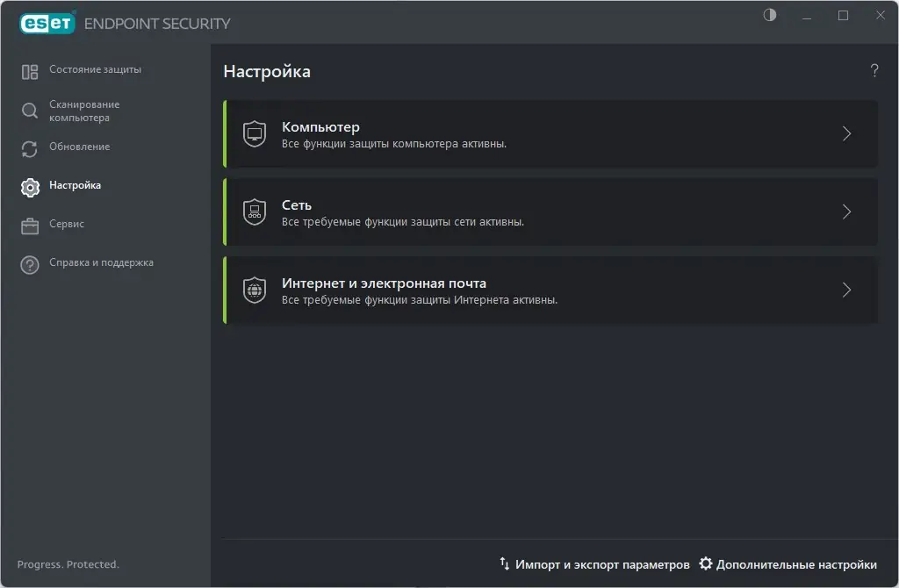Click the Network shield icon

pos(255,212)
